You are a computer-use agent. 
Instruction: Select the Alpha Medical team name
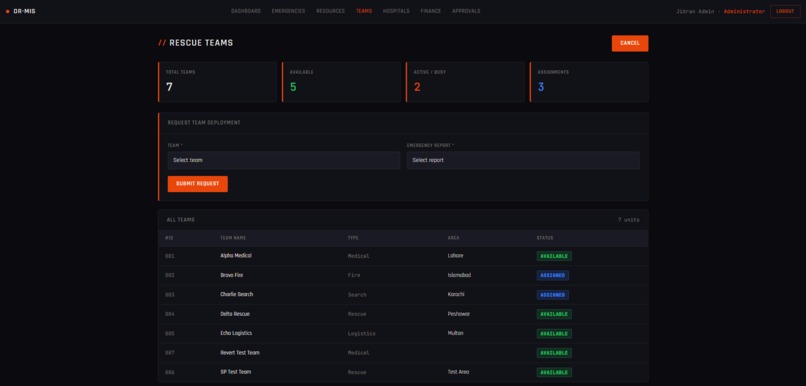point(236,255)
